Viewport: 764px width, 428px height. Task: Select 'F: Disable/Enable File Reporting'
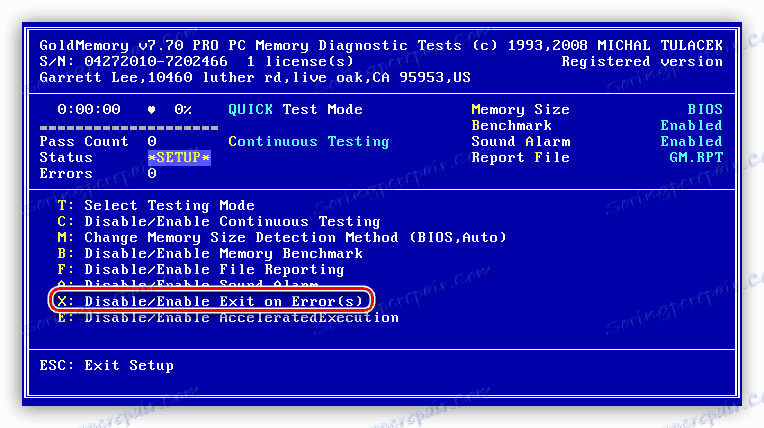click(x=201, y=270)
